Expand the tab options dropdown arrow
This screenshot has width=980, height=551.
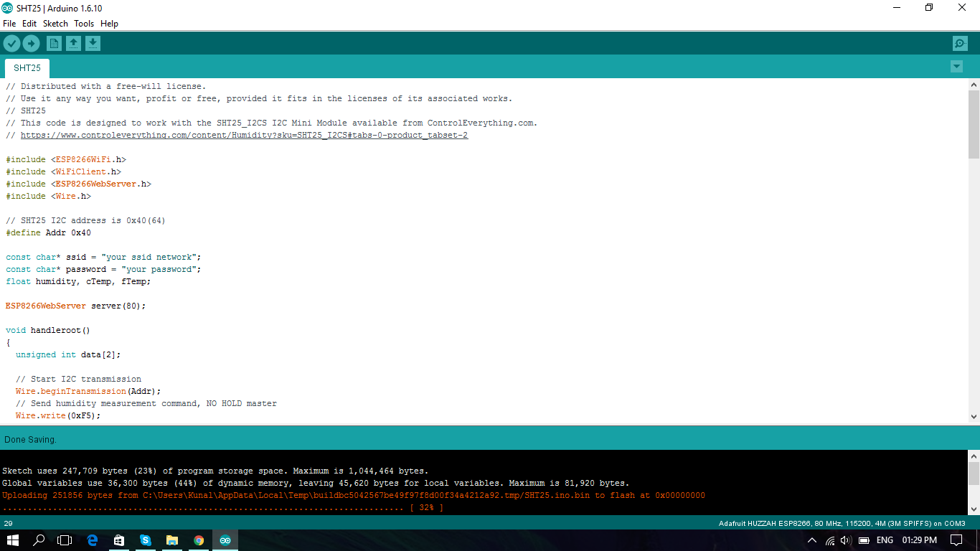pyautogui.click(x=956, y=67)
